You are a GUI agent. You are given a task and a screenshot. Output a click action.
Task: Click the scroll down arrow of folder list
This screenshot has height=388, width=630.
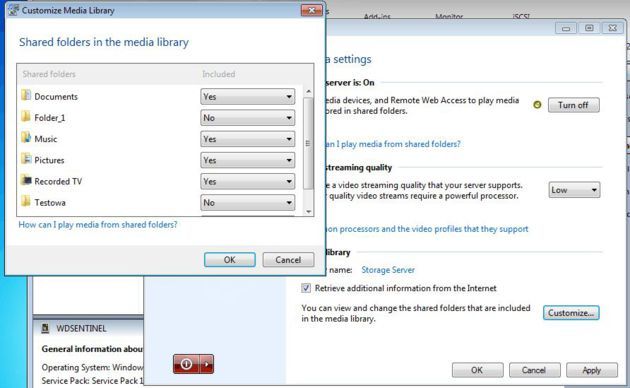(x=308, y=211)
